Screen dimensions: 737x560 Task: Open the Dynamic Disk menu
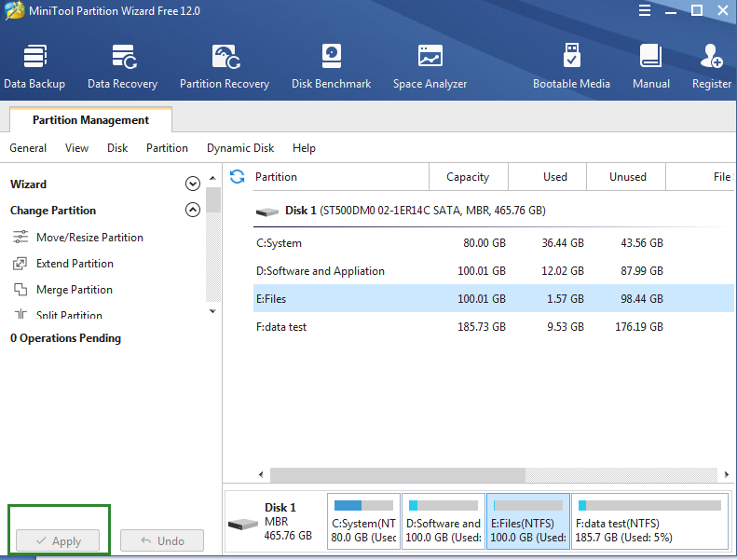point(240,148)
